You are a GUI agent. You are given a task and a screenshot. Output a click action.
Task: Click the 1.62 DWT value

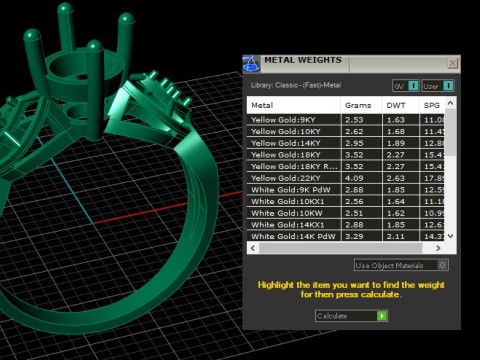tap(396, 213)
